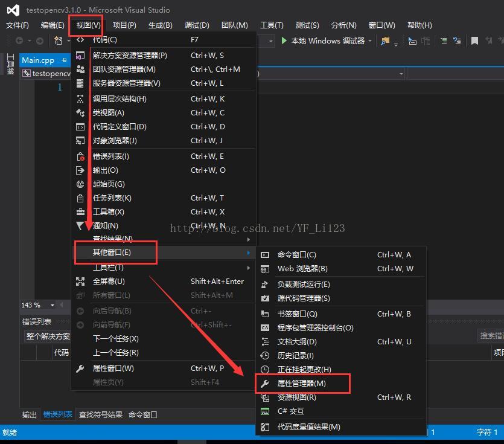
Task: Click the 代码(C) icon in View menu
Action: coord(80,40)
